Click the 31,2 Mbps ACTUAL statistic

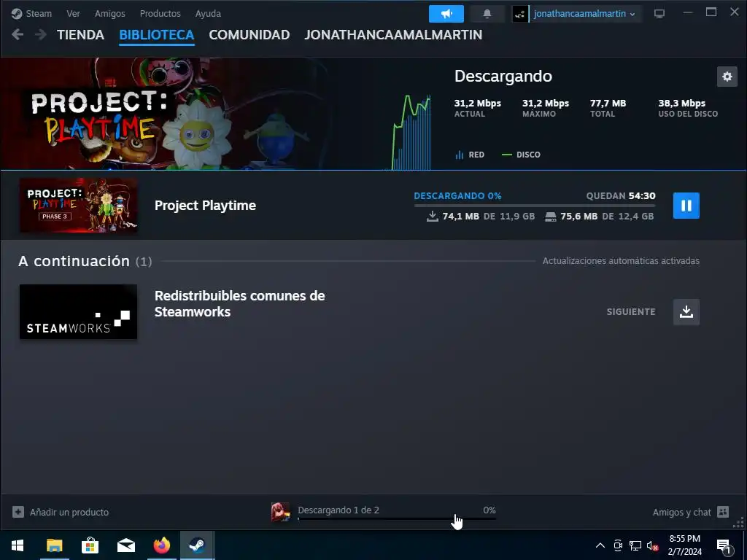coord(477,108)
